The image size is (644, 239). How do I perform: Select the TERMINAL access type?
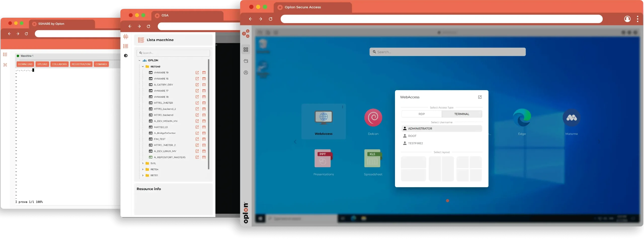point(462,114)
